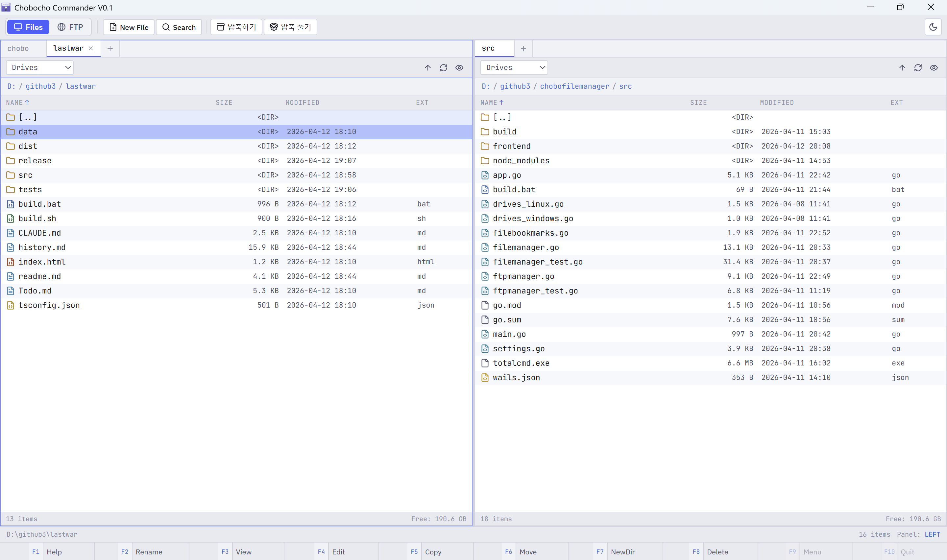Viewport: 947px width, 560px height.
Task: Toggle hidden files eye in left panel
Action: [x=459, y=68]
